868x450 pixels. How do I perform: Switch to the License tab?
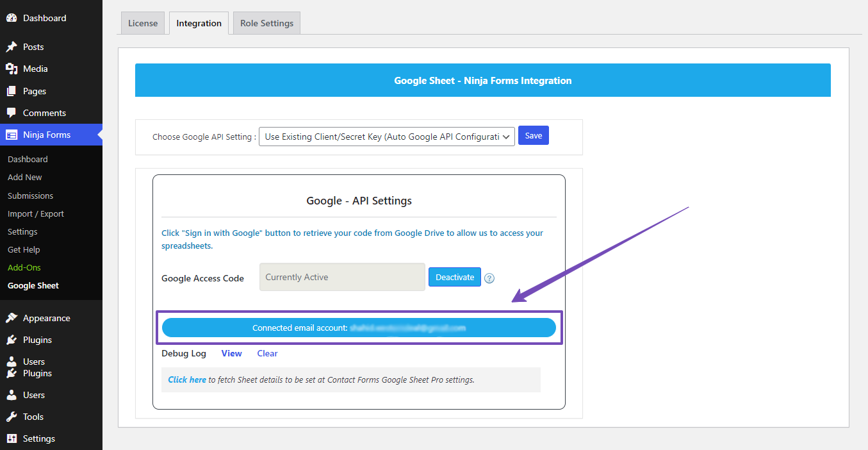143,23
